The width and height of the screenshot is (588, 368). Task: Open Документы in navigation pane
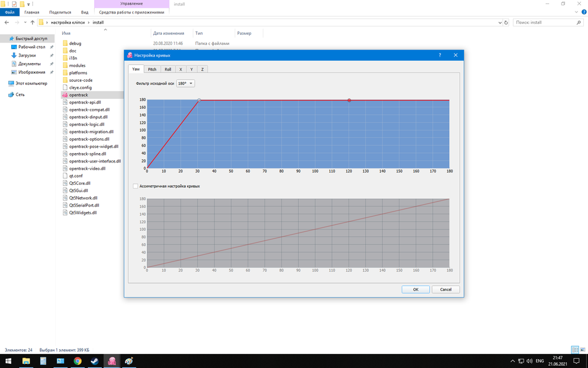click(29, 64)
